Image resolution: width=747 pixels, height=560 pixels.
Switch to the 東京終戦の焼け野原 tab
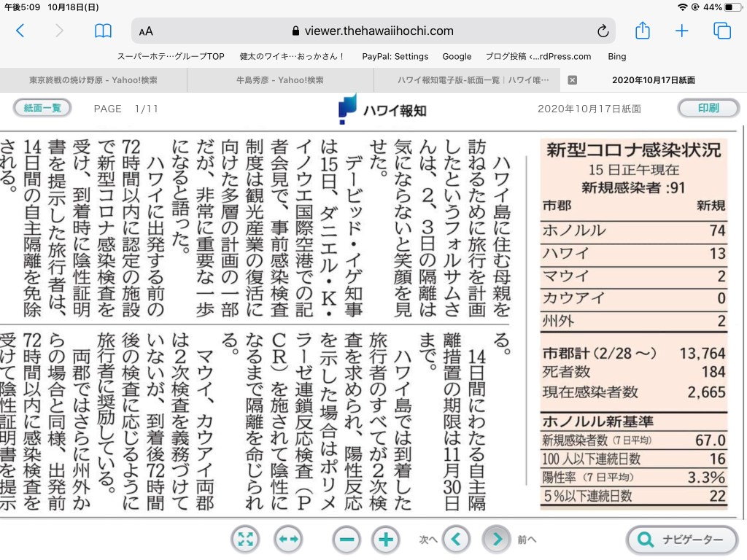(93, 79)
